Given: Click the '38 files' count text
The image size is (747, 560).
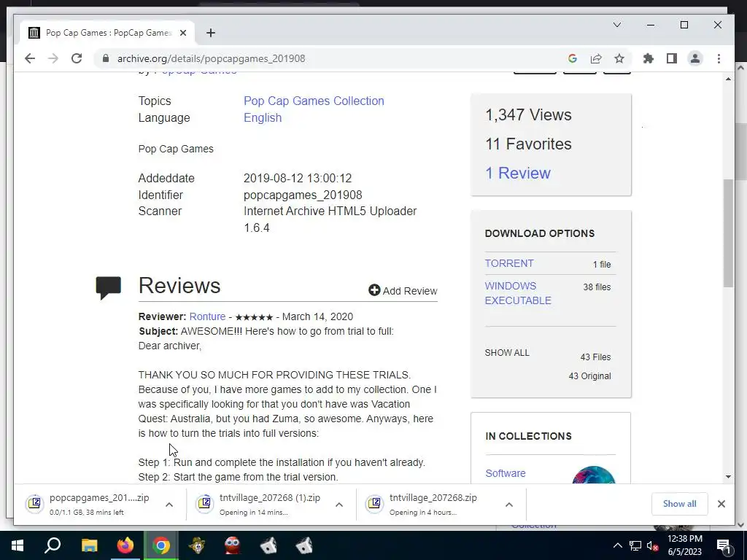Looking at the screenshot, I should [x=597, y=287].
